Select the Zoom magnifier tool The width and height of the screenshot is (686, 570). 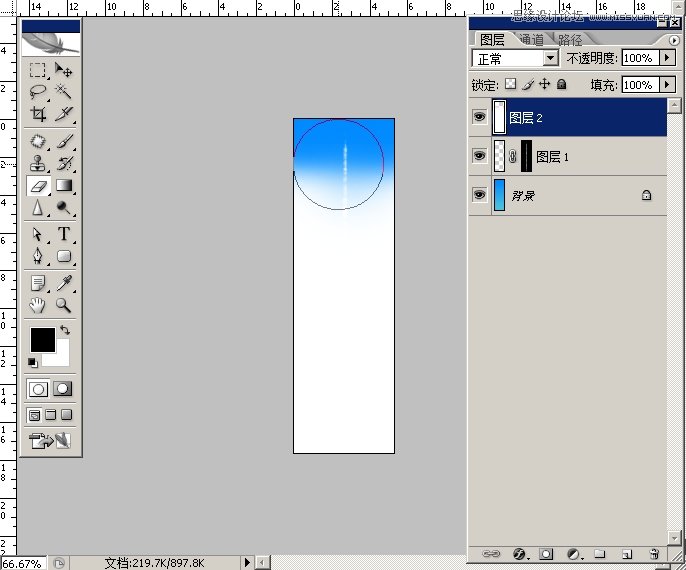(64, 305)
